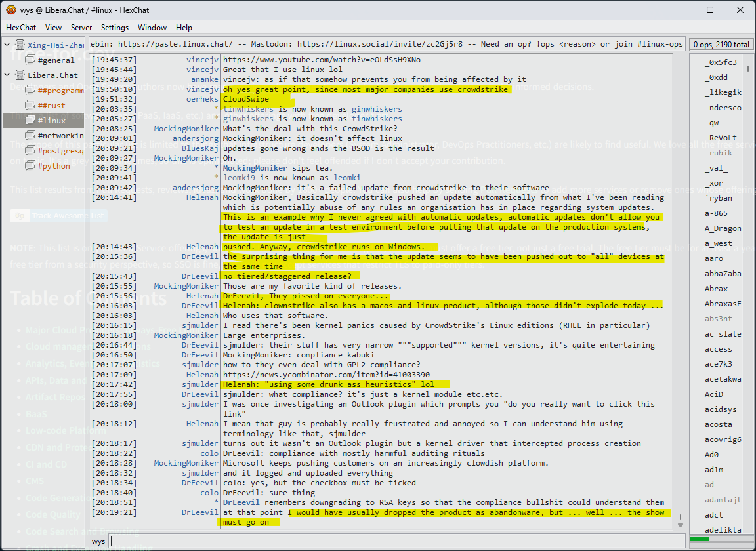
Task: Open the Settings menu
Action: pos(115,28)
